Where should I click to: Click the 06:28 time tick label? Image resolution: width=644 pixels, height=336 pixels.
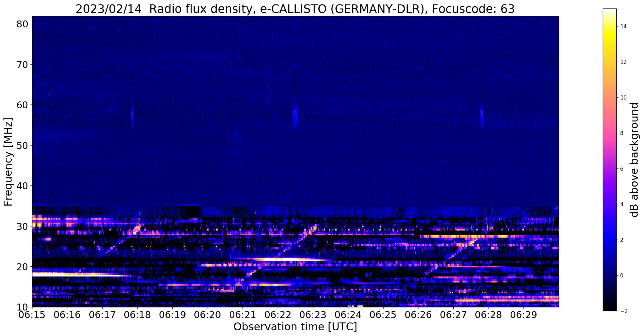tap(489, 315)
